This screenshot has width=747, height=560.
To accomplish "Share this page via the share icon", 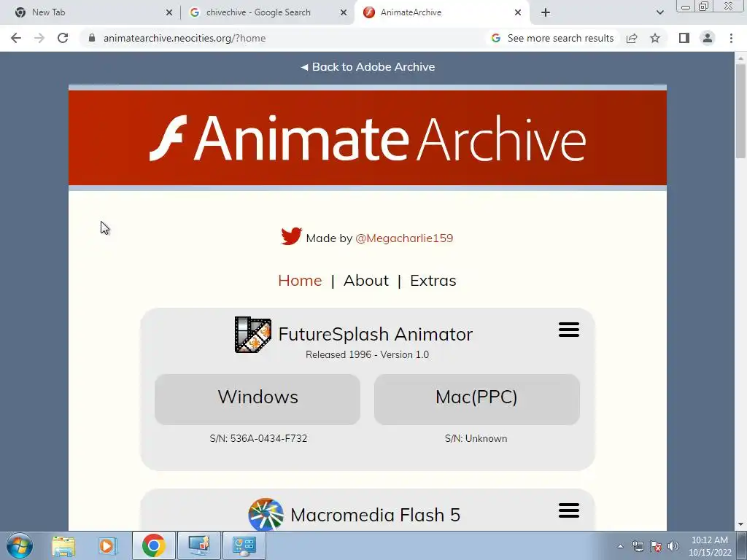I will coord(632,38).
